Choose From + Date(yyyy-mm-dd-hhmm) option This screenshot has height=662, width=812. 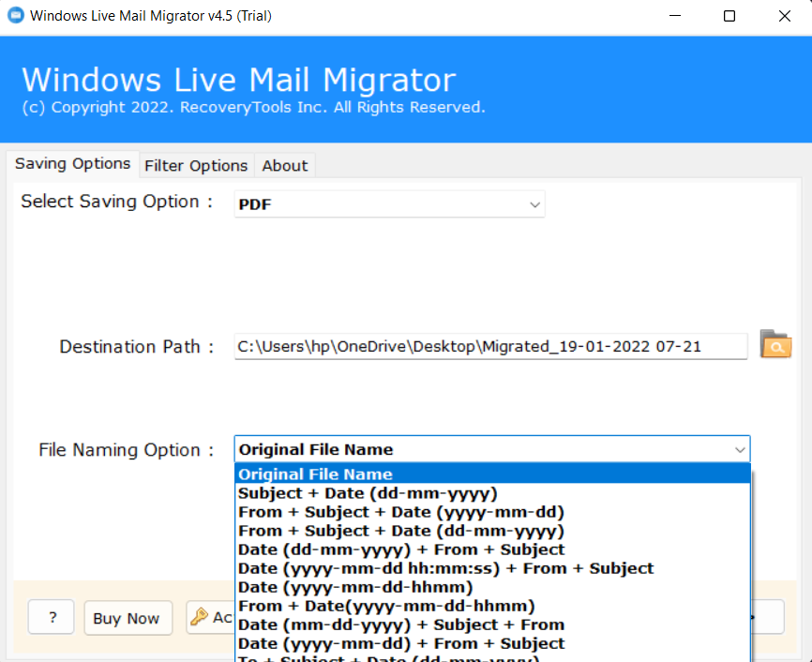[492, 606]
